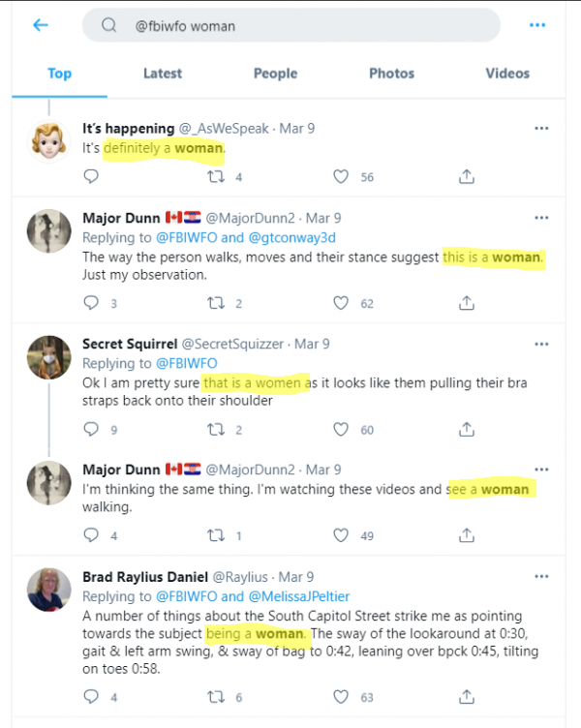Open more menu on Brad Raylius Daniel's tweet
This screenshot has height=728, width=581.
point(542,577)
